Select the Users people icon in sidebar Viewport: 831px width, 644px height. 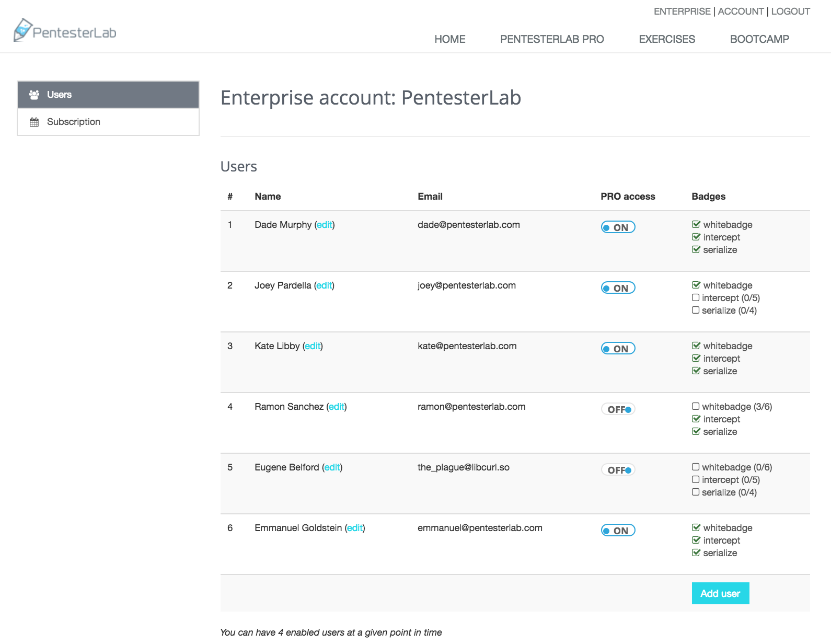(x=34, y=95)
